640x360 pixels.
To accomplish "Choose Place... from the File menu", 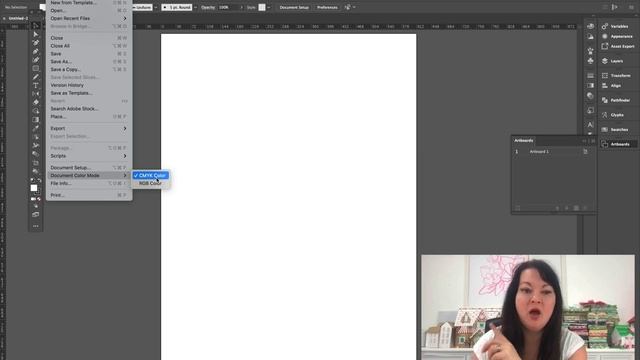I will click(89, 117).
